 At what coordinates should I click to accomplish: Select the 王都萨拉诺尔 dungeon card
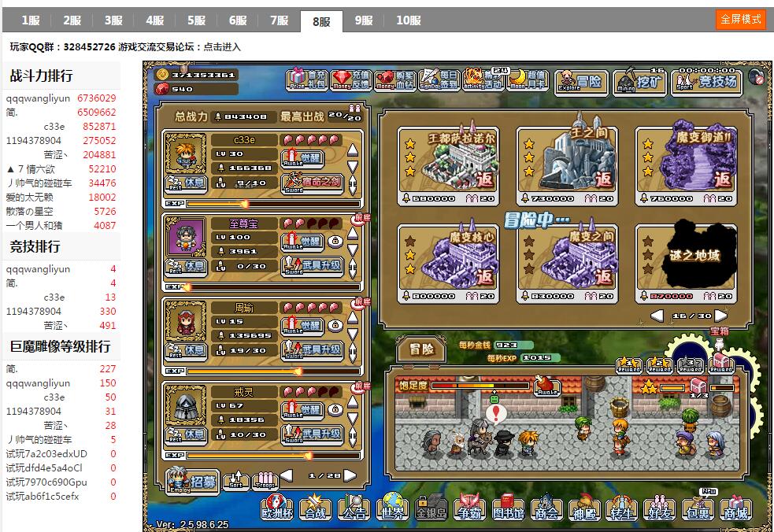[x=449, y=167]
